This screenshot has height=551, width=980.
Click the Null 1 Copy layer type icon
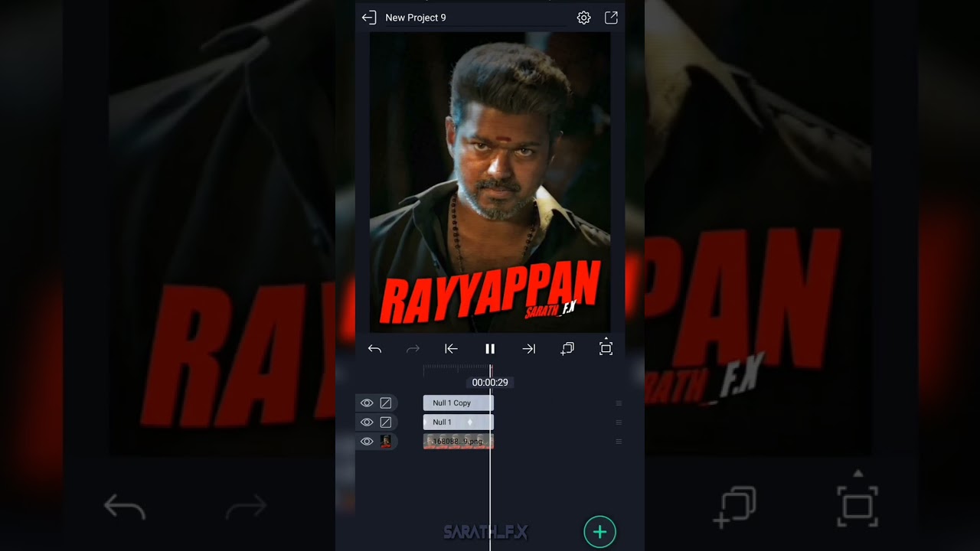click(386, 403)
